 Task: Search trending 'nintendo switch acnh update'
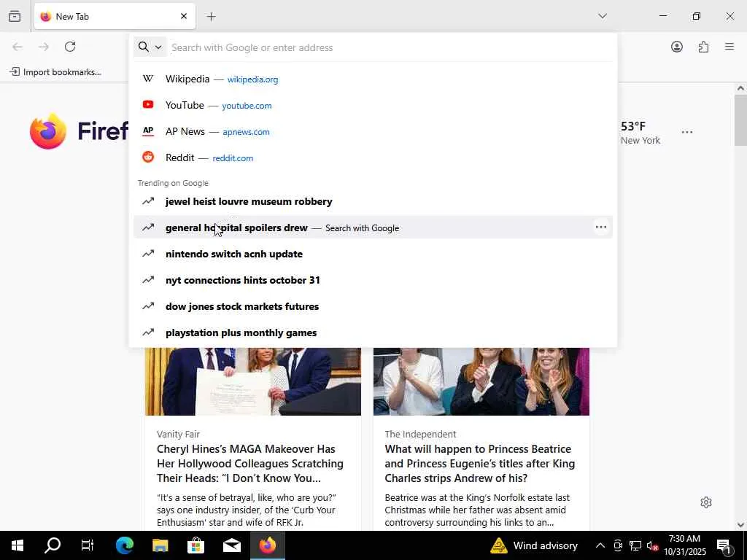(373, 254)
